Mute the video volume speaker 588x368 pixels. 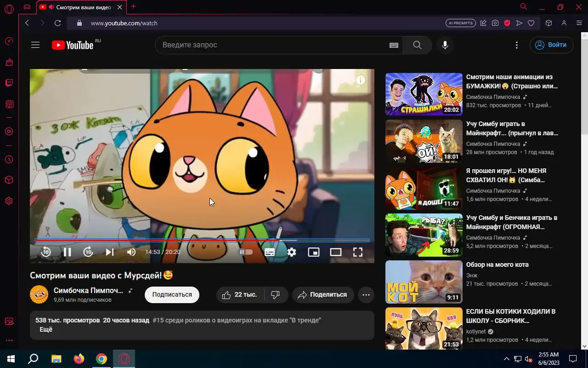tap(131, 252)
